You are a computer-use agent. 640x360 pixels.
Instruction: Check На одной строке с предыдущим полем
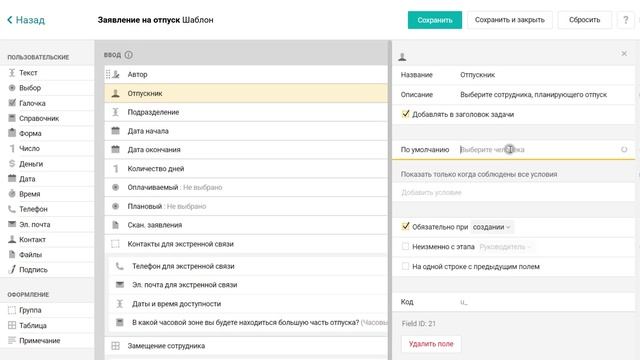(405, 266)
